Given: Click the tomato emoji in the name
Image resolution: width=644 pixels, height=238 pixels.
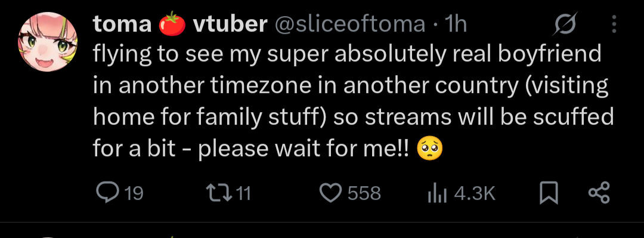Looking at the screenshot, I should coord(172,25).
